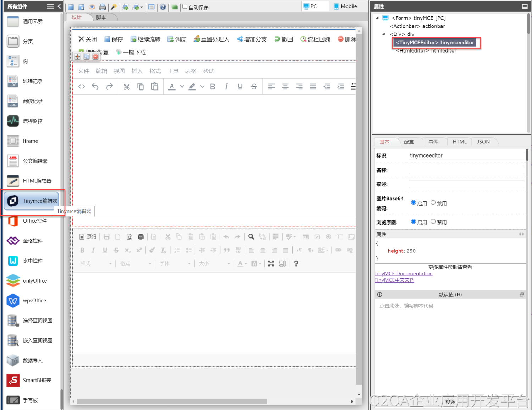Open the help icon in top toolbar
The width and height of the screenshot is (532, 410).
click(x=163, y=7)
